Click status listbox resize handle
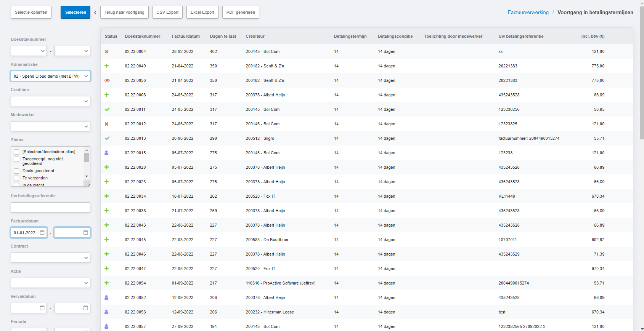 [x=88, y=184]
